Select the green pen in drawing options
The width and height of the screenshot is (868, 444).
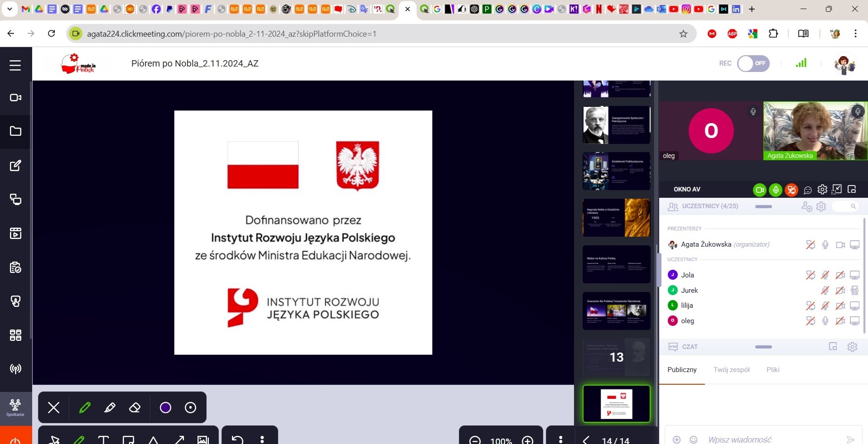[85, 408]
